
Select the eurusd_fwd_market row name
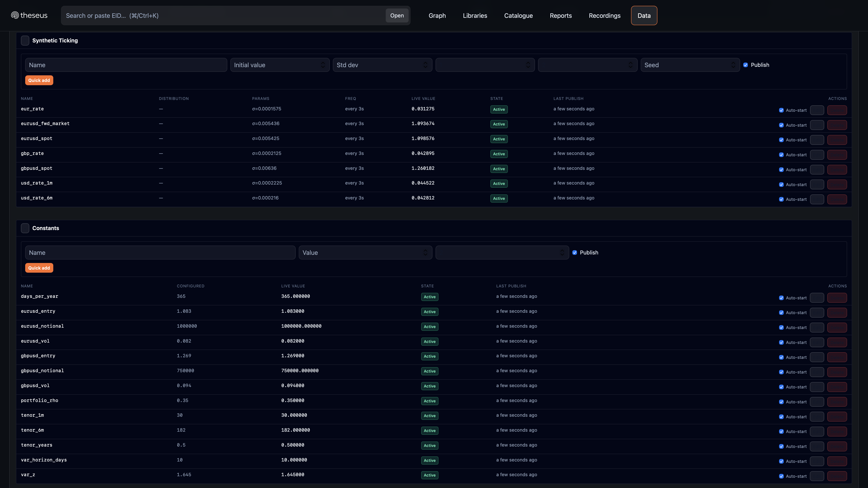pyautogui.click(x=45, y=124)
